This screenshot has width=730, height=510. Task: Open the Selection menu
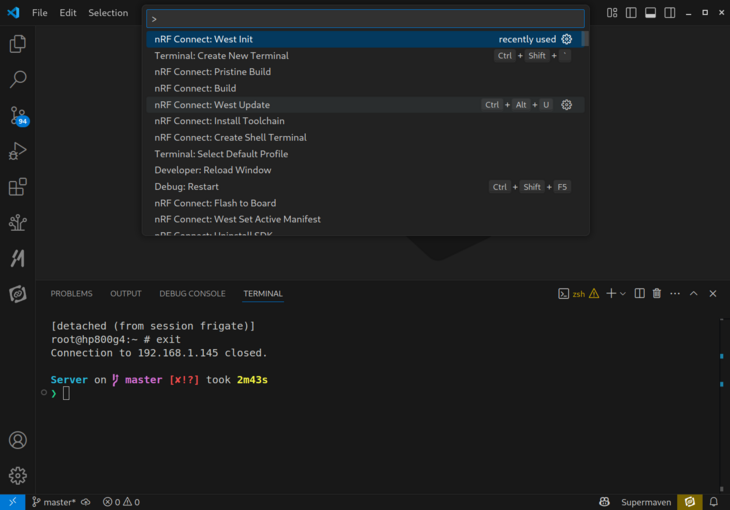(x=108, y=13)
